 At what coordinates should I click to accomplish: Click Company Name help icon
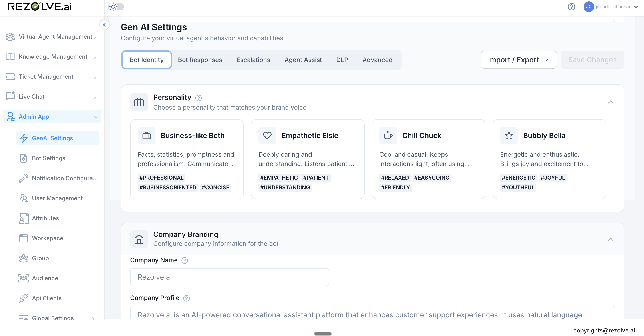click(x=185, y=260)
